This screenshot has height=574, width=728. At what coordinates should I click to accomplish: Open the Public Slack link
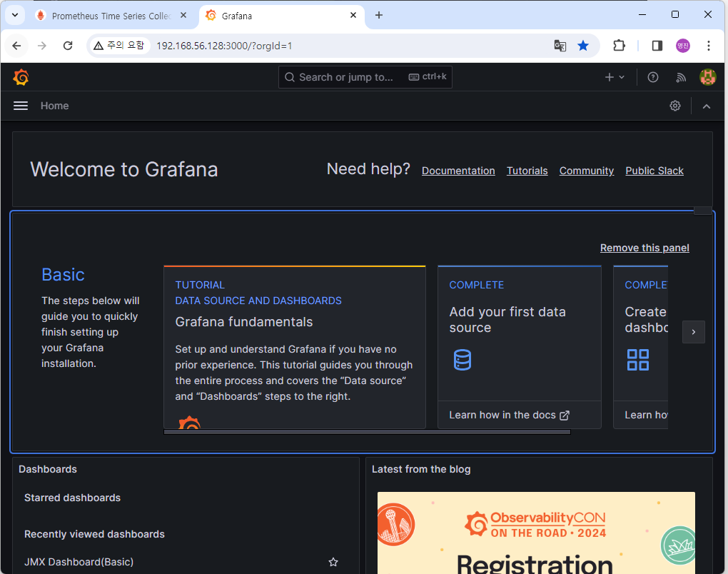(654, 171)
